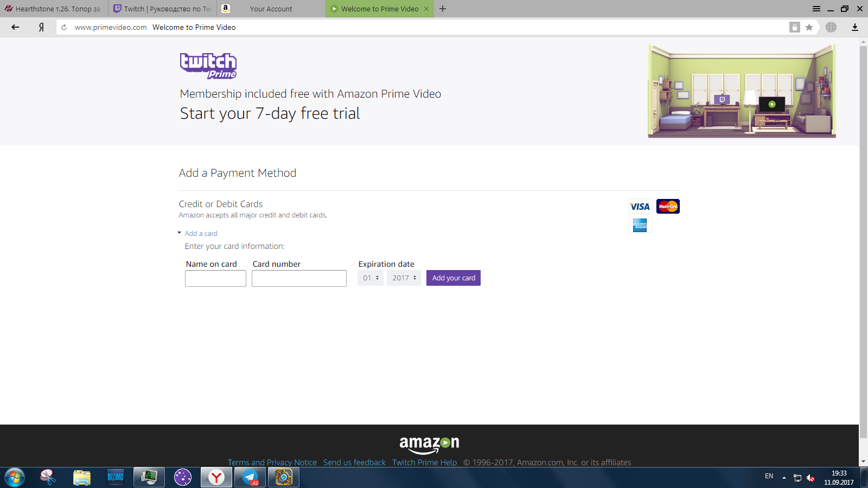Switch to the 'Your Account' tab
Viewport: 868px width, 488px height.
pyautogui.click(x=271, y=9)
